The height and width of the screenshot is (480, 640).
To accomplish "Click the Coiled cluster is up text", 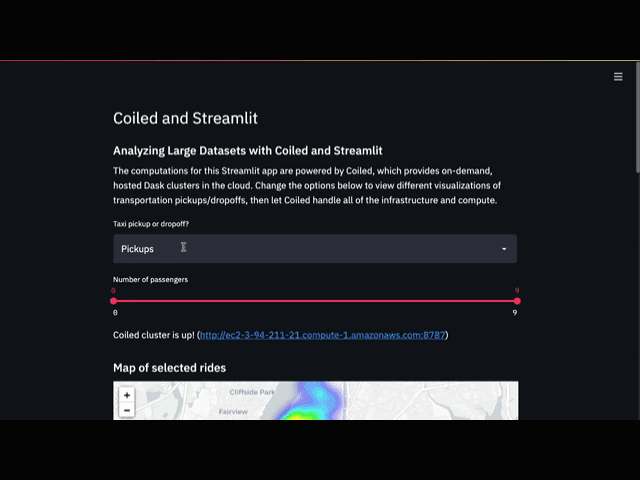I will pos(153,335).
